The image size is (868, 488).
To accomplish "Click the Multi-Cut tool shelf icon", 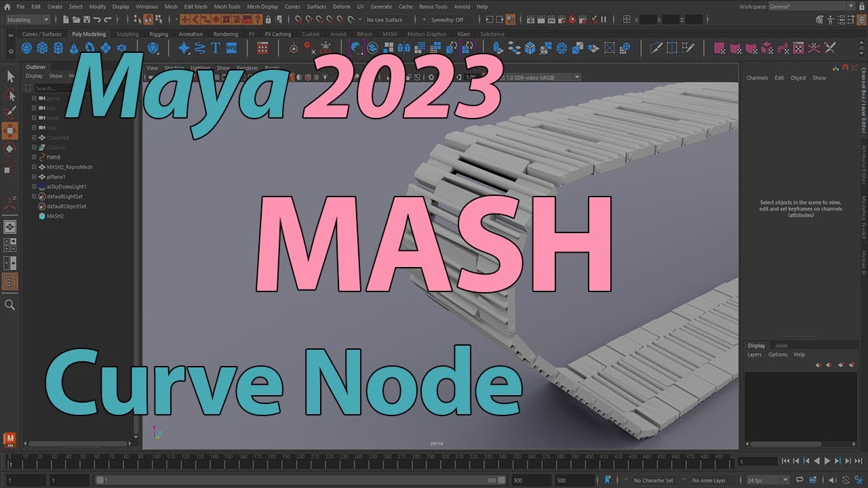I will pyautogui.click(x=656, y=48).
